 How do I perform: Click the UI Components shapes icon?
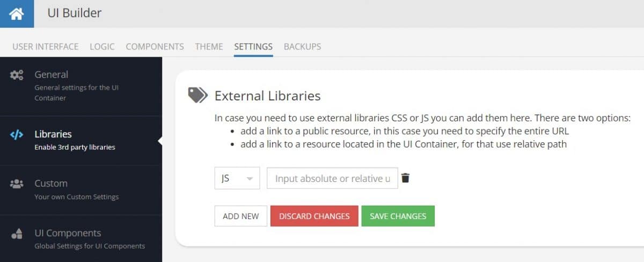17,234
